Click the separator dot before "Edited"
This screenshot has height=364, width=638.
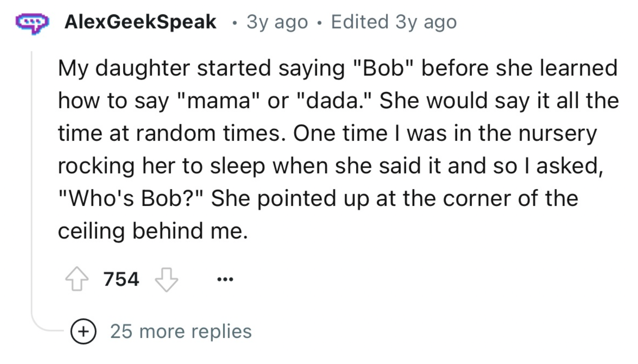coord(319,23)
